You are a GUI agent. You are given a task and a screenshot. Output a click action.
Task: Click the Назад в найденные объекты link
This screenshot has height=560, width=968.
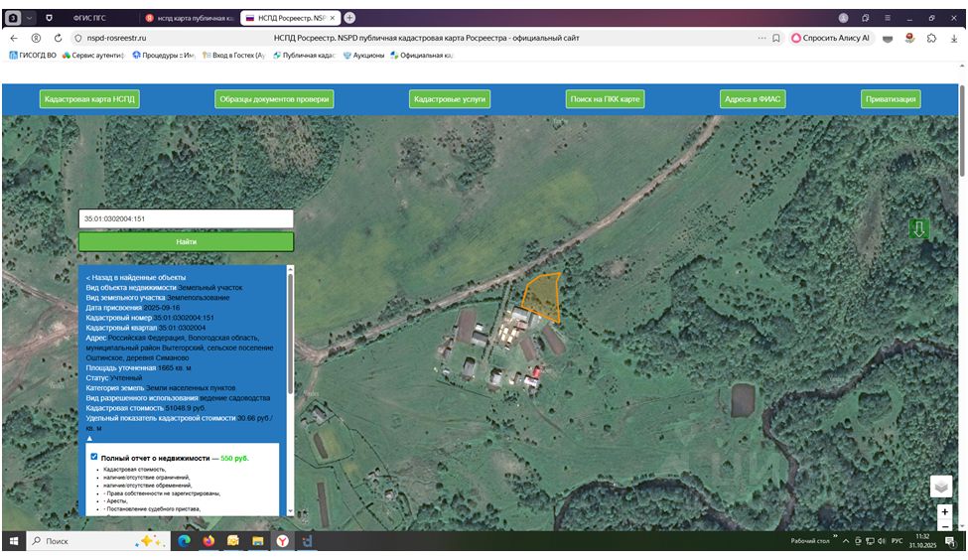point(136,277)
